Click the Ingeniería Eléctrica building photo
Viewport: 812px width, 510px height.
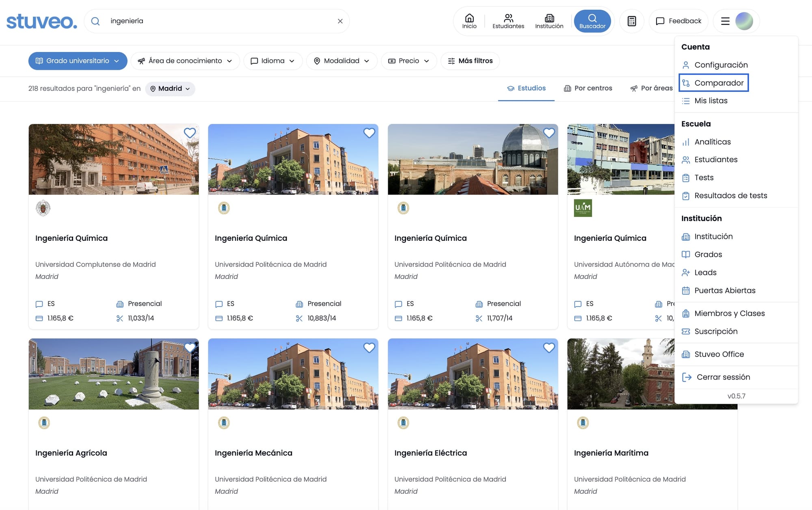point(473,374)
